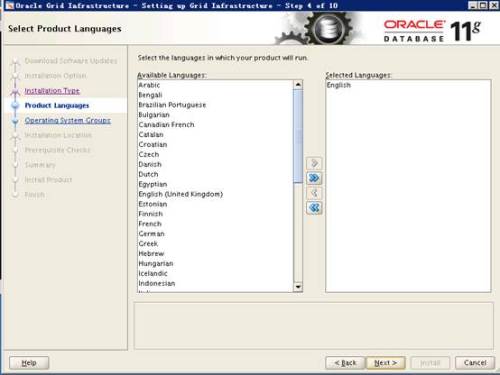Click the double left arrow remove-all button
500x375 pixels.
coord(314,208)
